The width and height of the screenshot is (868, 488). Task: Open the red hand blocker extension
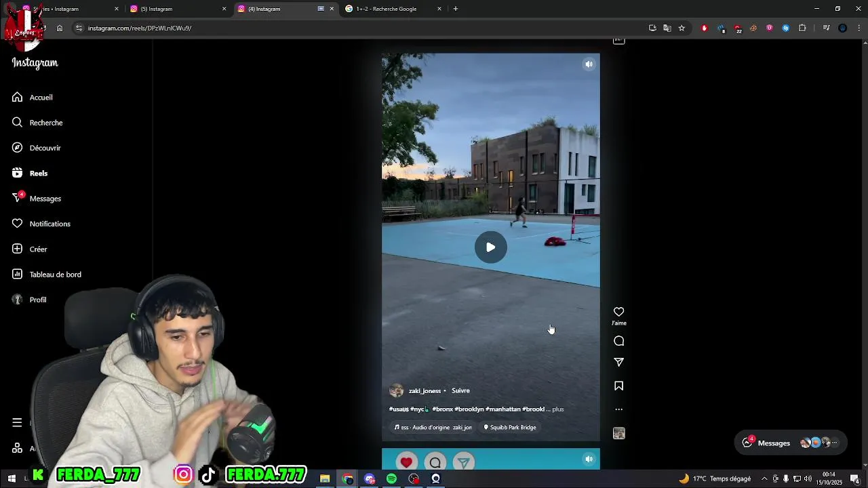[705, 28]
